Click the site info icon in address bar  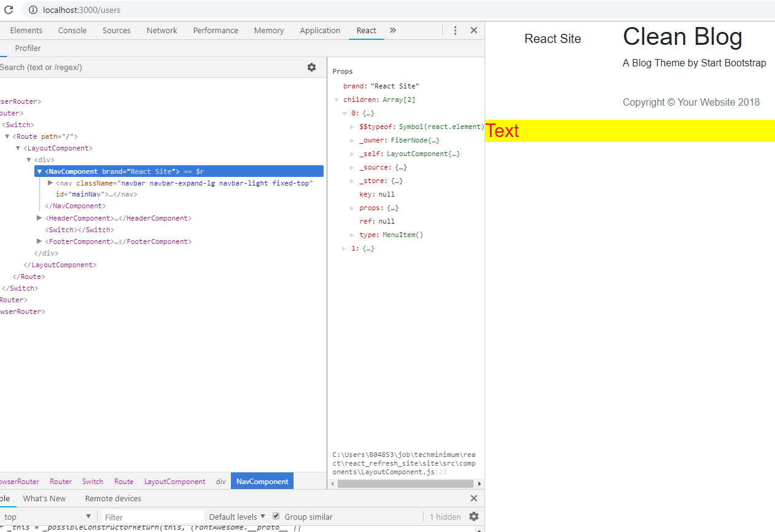click(x=32, y=10)
